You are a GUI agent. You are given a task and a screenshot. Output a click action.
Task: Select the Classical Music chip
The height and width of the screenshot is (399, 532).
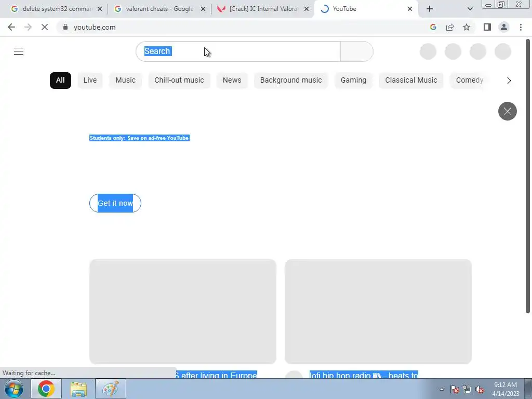[411, 81]
